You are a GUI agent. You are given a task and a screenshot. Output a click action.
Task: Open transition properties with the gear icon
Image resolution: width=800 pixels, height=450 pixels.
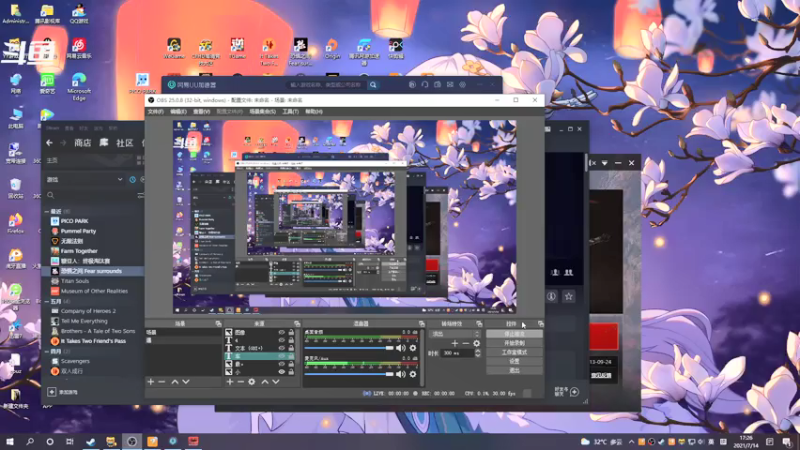pyautogui.click(x=477, y=343)
